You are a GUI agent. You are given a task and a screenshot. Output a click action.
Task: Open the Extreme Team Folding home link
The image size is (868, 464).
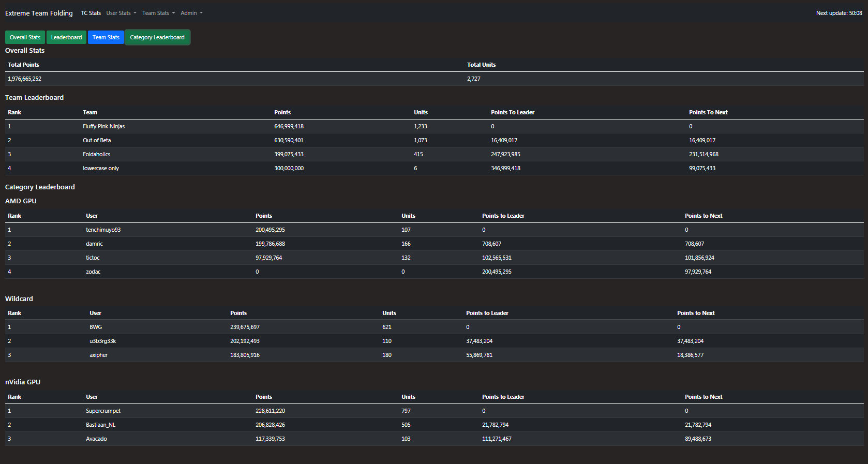39,13
